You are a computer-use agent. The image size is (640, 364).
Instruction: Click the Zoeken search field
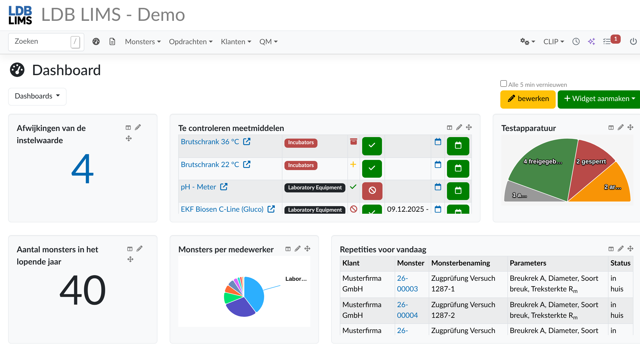point(46,42)
